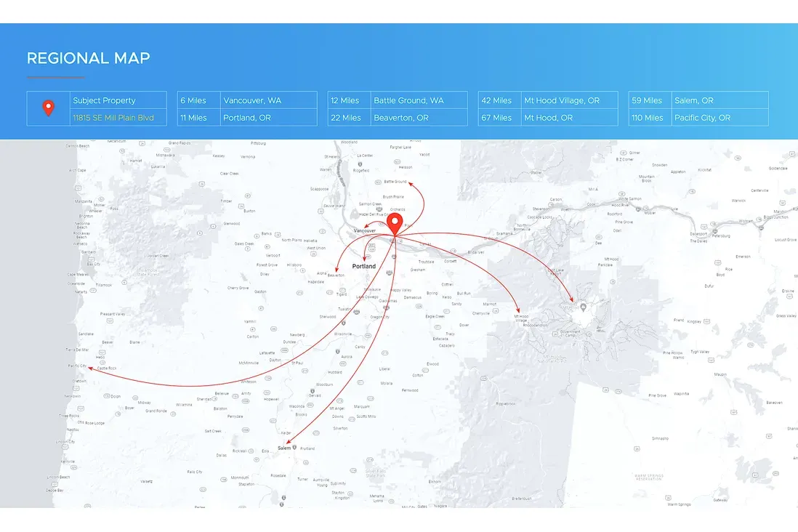Click the 59 Miles distance cell

tap(647, 100)
